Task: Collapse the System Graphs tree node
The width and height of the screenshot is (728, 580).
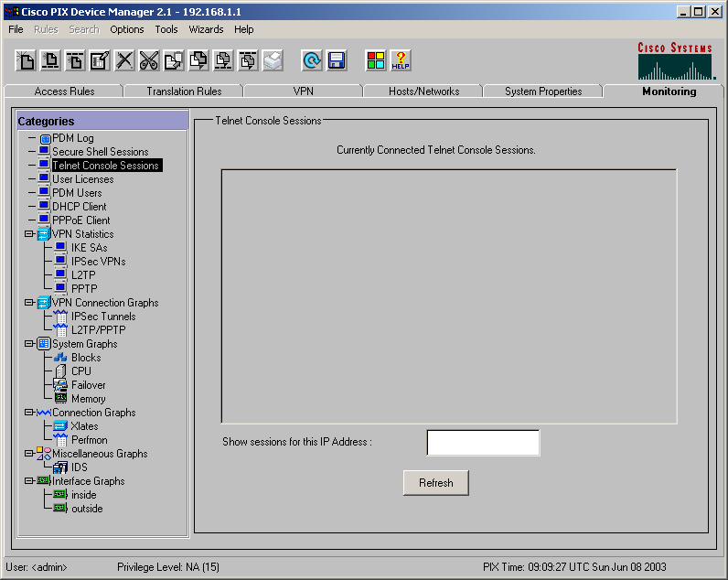Action: coord(29,344)
